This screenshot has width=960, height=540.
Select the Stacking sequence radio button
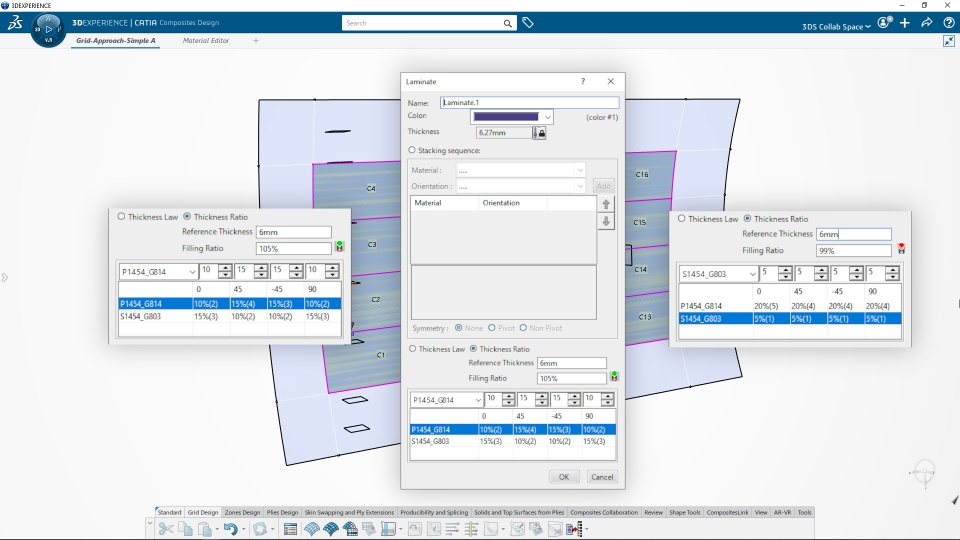(412, 150)
